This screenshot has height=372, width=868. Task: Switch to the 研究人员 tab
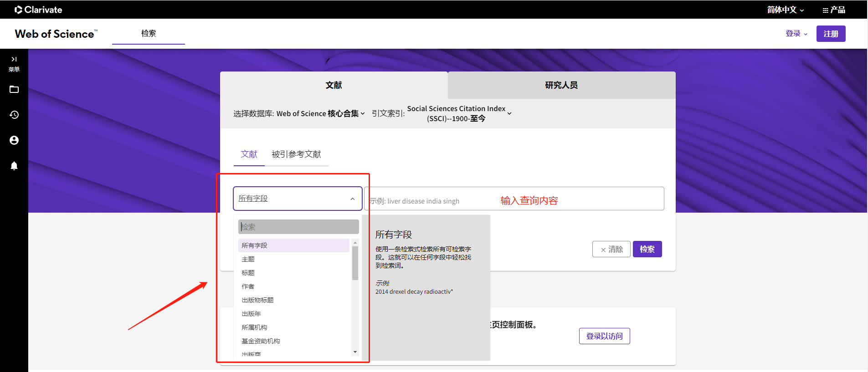[x=561, y=85]
